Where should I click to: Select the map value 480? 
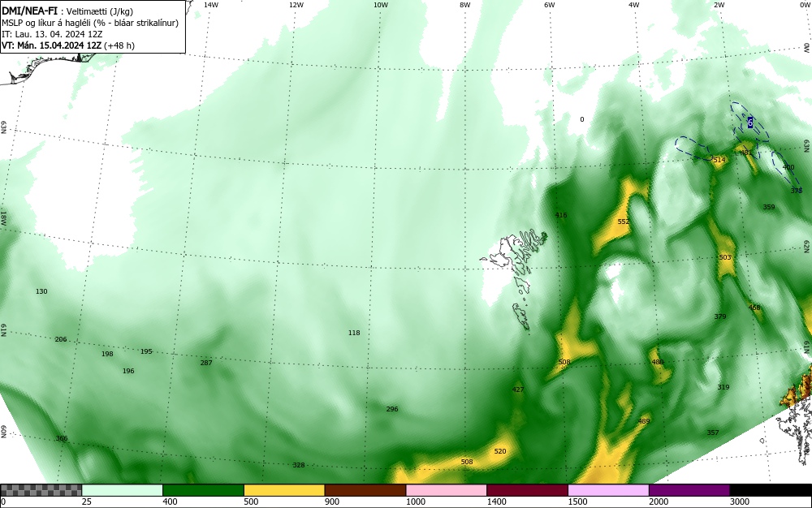pos(658,362)
